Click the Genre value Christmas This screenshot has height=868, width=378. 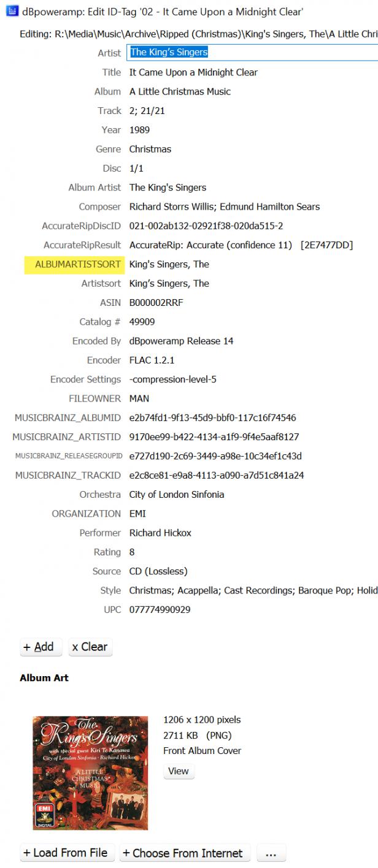(x=150, y=149)
